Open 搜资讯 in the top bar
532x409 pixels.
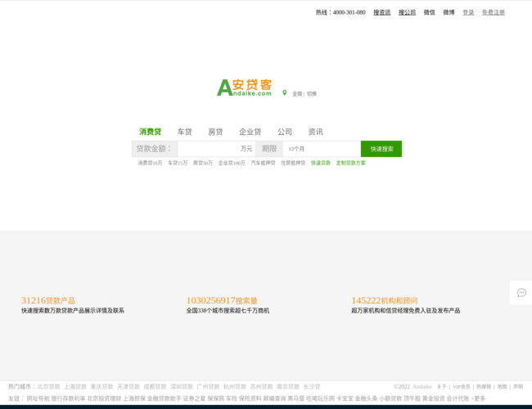point(382,12)
